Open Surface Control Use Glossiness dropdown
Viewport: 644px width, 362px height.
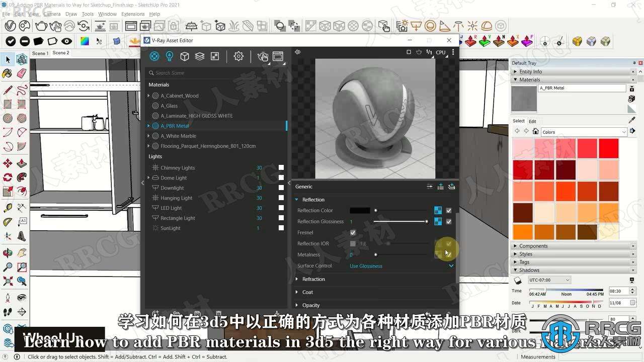(x=401, y=266)
